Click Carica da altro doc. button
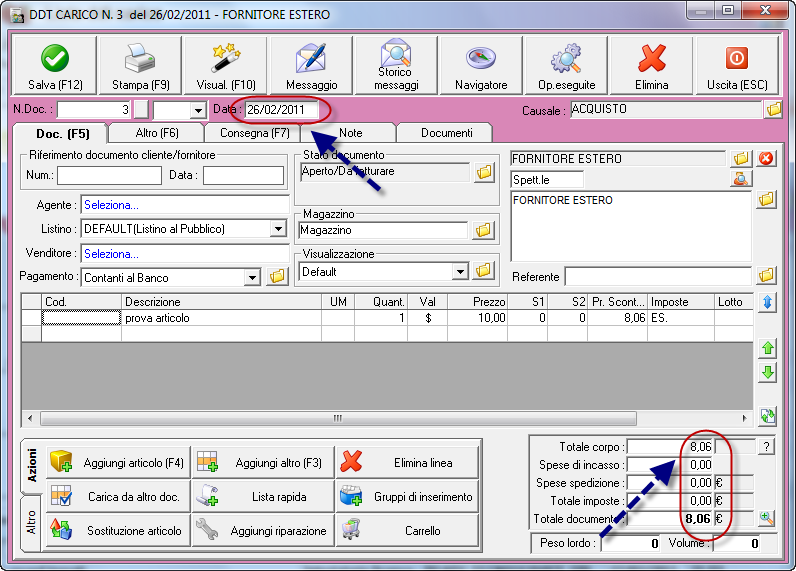This screenshot has width=796, height=571. (118, 496)
